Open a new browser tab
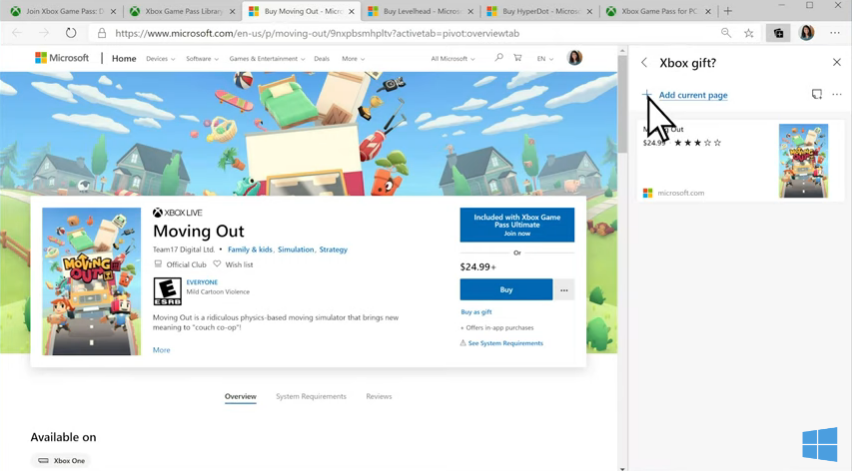The height and width of the screenshot is (471, 852). click(x=728, y=11)
